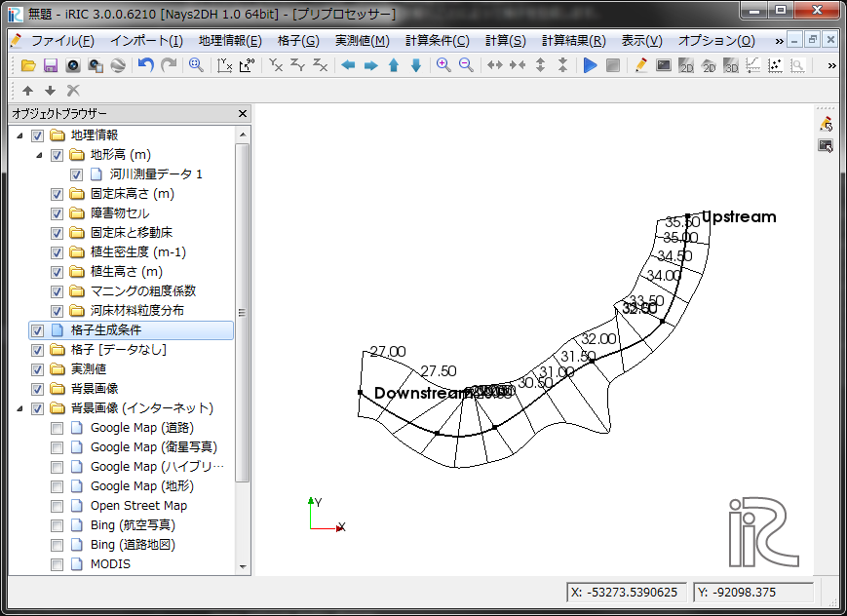Open the 計算条件(C) menu
This screenshot has height=616, width=847.
click(437, 41)
